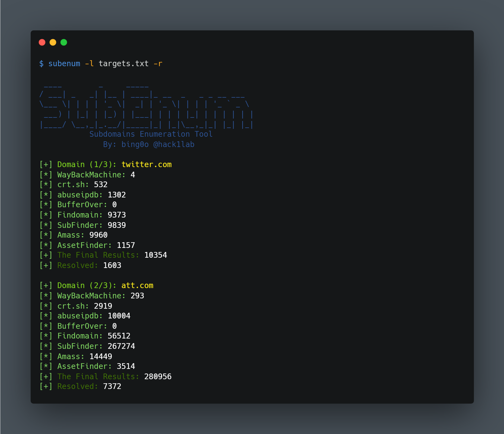Click 'targets.txt' in the command line
Screen dimensions: 504x434
pyautogui.click(x=124, y=63)
